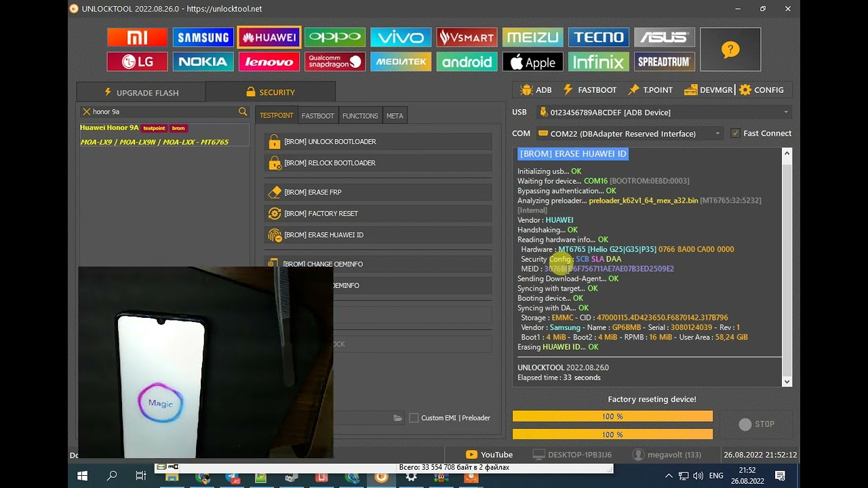Open the FASTBOOT toolbar button

(590, 89)
